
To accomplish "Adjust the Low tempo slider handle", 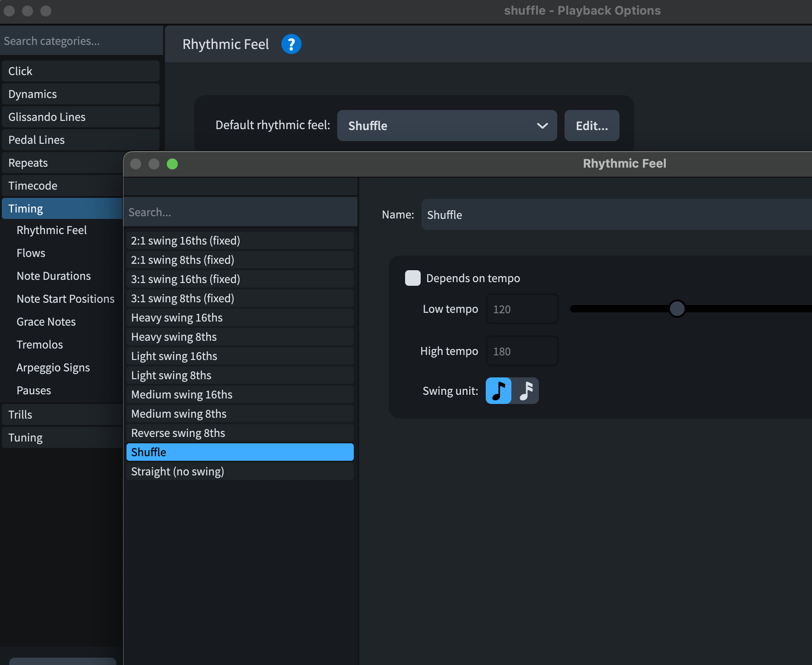I will (x=677, y=309).
